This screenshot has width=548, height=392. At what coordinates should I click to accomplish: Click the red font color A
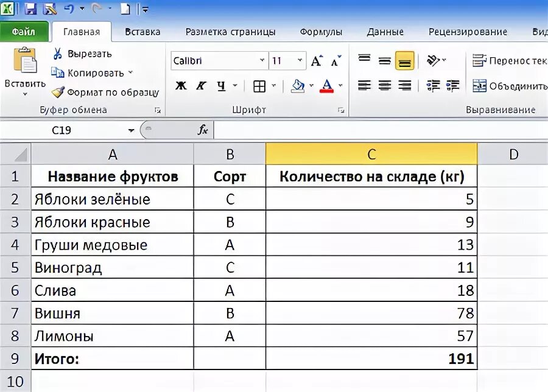tap(326, 86)
